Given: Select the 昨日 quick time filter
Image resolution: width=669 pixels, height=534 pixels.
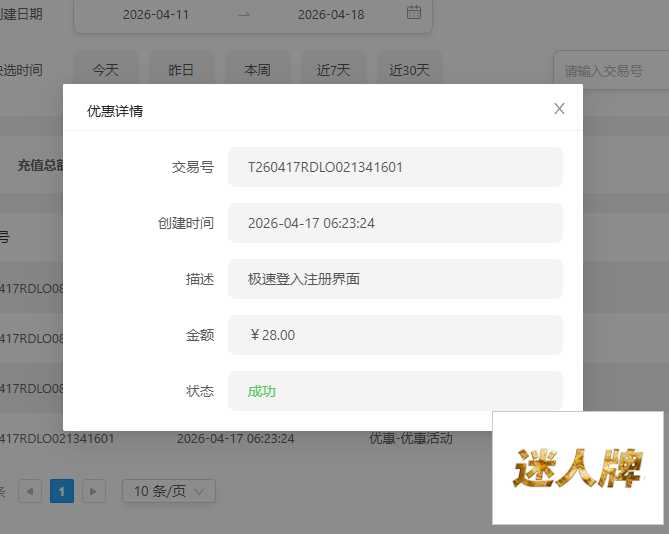Looking at the screenshot, I should click(181, 70).
